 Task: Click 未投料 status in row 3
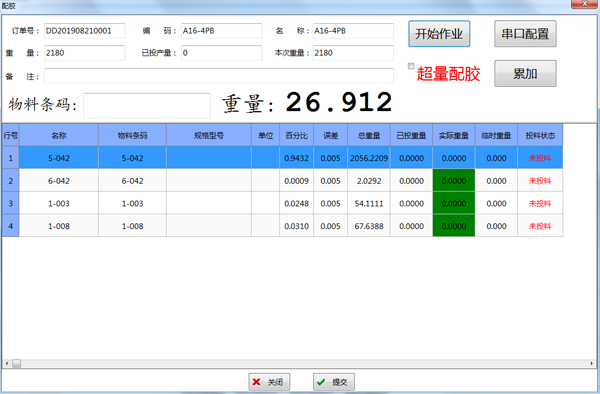[x=540, y=203]
